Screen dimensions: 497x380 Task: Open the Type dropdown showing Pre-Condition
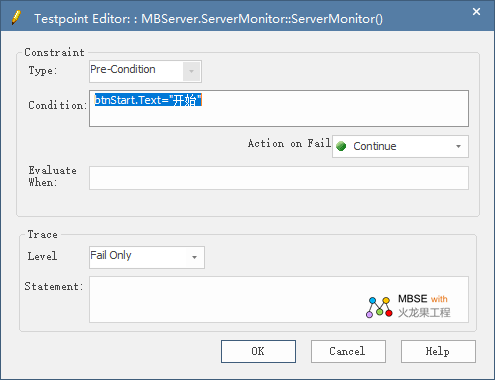tap(145, 71)
